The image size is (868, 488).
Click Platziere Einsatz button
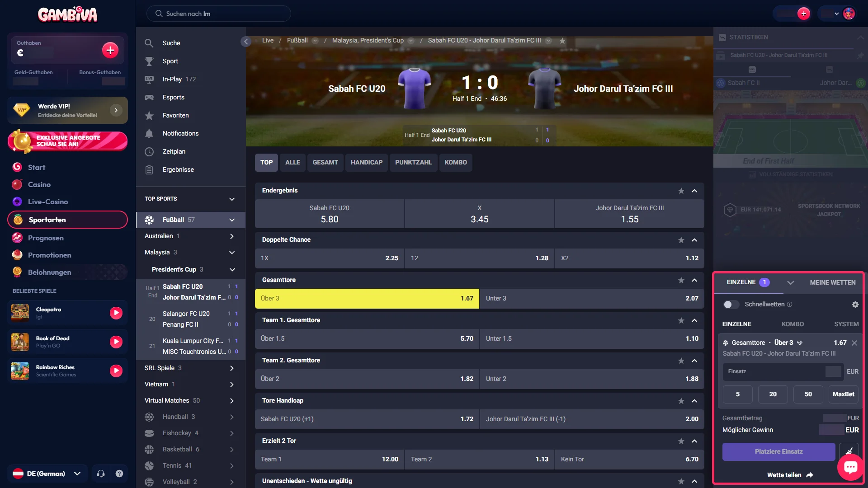[778, 452]
